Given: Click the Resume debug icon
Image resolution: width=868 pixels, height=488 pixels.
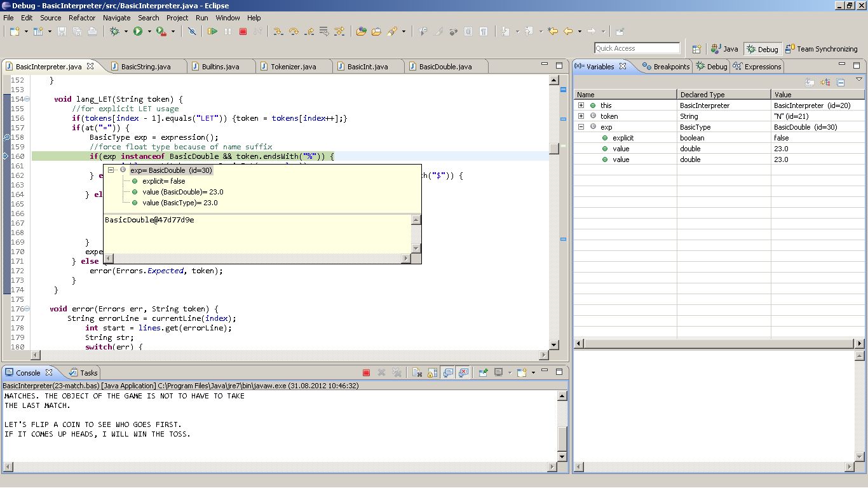Looking at the screenshot, I should [x=213, y=31].
